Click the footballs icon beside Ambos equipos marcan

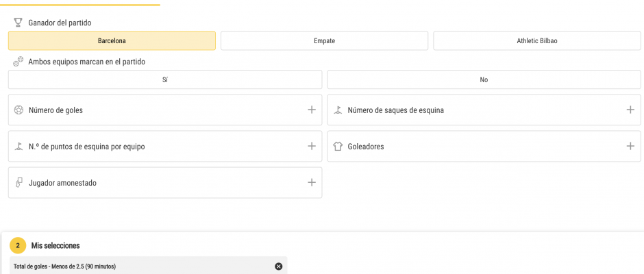coord(18,62)
